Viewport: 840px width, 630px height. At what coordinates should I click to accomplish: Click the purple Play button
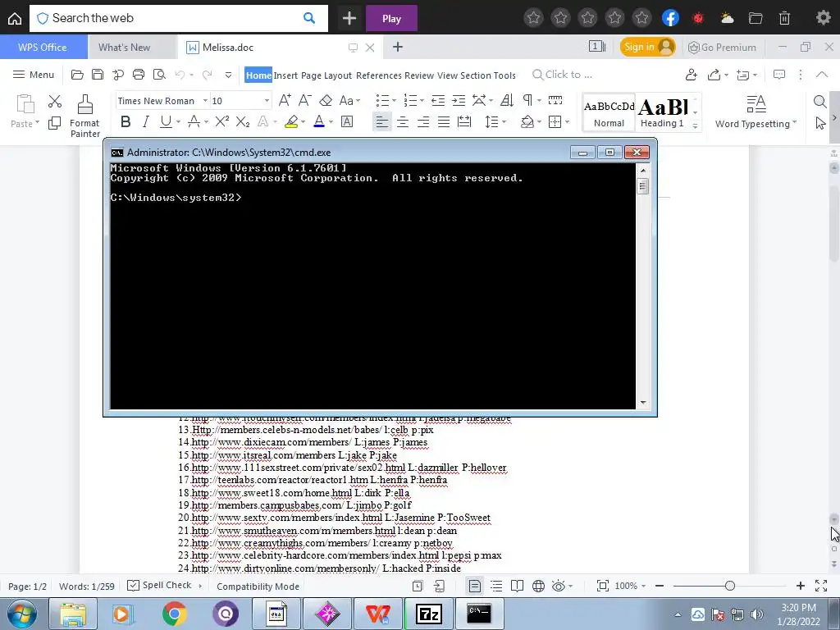pos(391,18)
